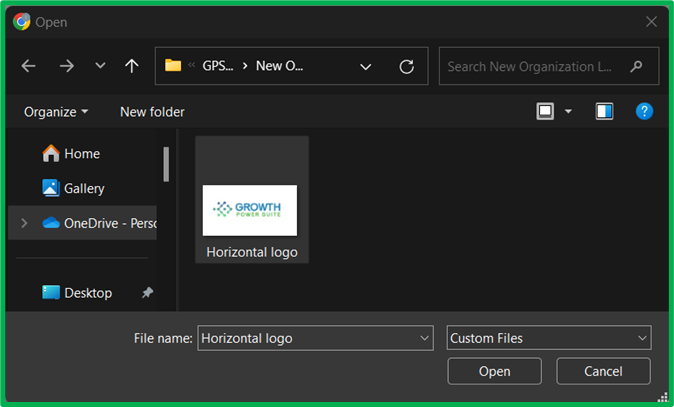Click the pin icon beside Desktop
This screenshot has width=674, height=407.
point(147,293)
